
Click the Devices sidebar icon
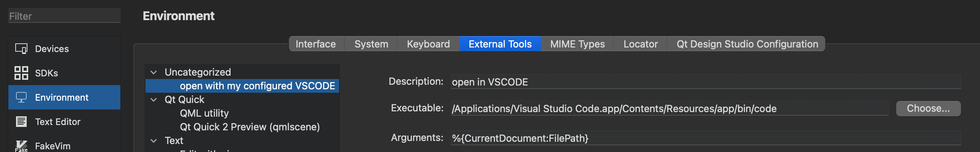click(x=21, y=49)
